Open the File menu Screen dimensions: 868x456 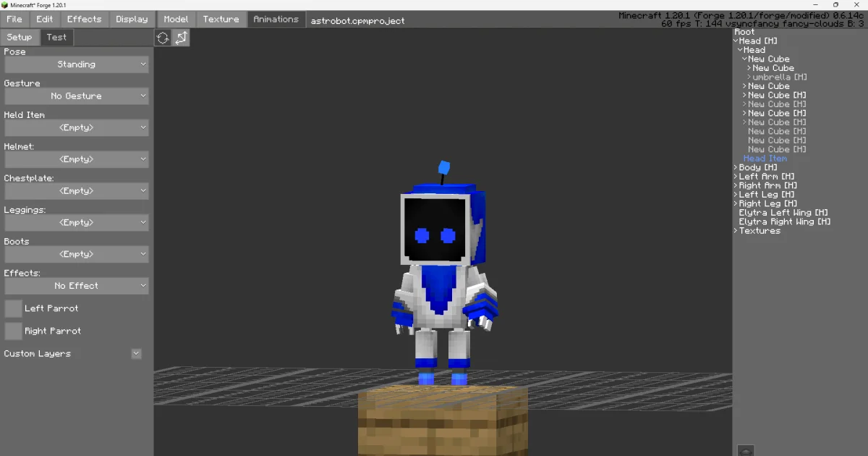point(14,19)
